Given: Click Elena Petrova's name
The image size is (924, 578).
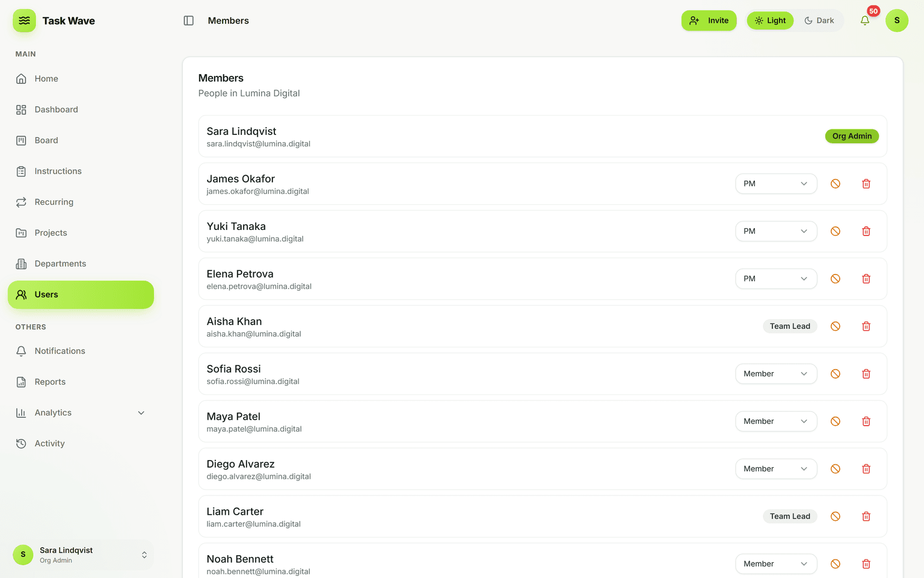Looking at the screenshot, I should pyautogui.click(x=240, y=274).
